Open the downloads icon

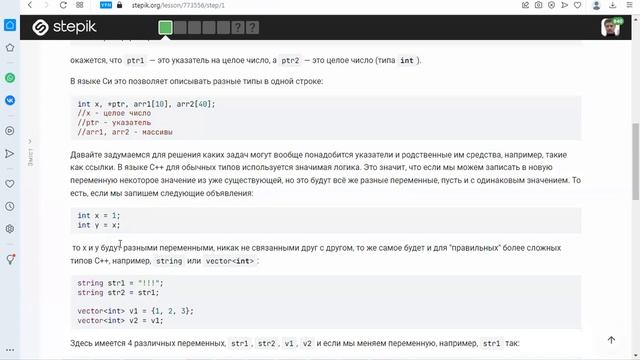[613, 5]
